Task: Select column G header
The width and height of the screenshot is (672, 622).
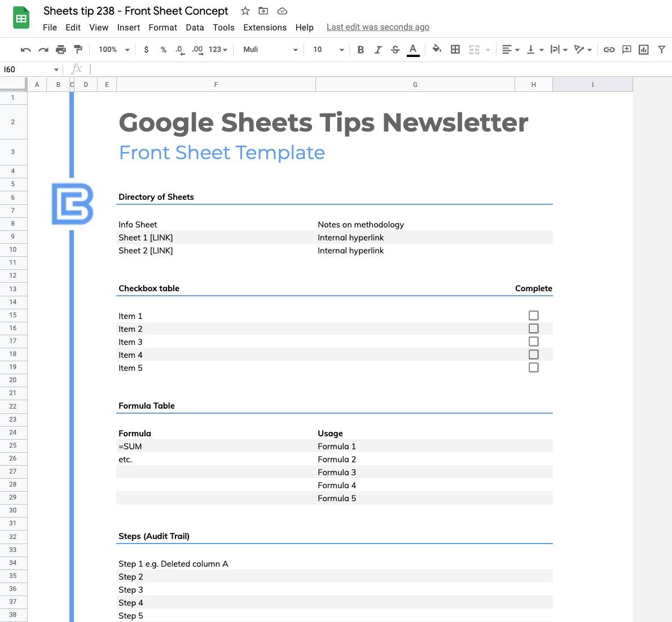Action: [x=415, y=85]
